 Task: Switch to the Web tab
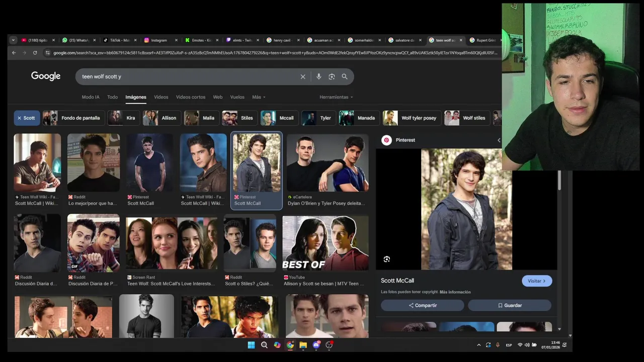tap(218, 97)
